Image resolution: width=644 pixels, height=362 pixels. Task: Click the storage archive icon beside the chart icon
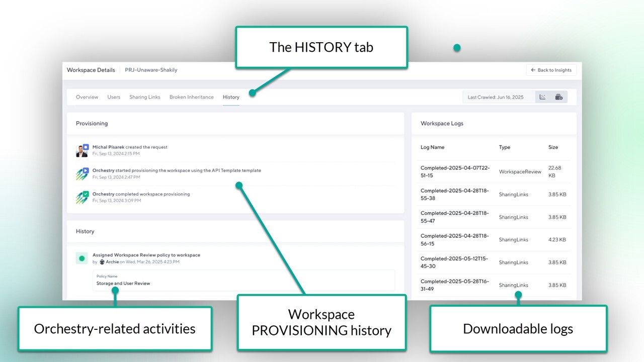click(558, 97)
